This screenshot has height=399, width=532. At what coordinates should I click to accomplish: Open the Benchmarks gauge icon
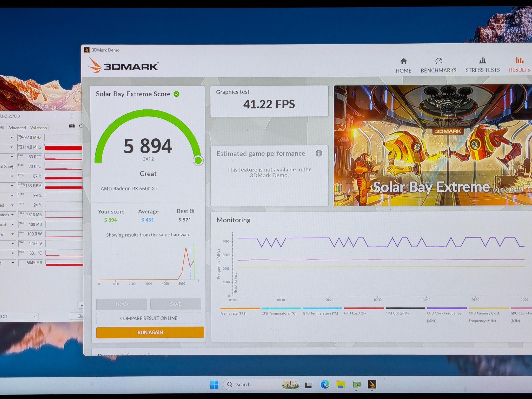[x=438, y=61]
